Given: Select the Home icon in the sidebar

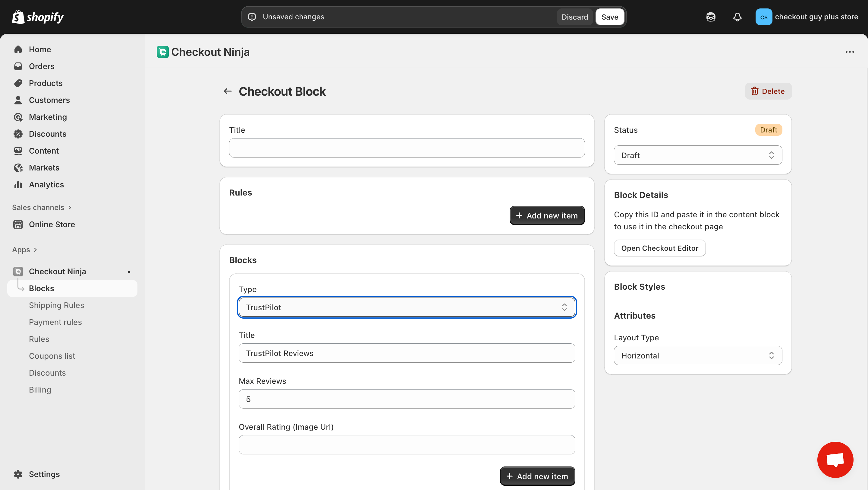Looking at the screenshot, I should [18, 49].
